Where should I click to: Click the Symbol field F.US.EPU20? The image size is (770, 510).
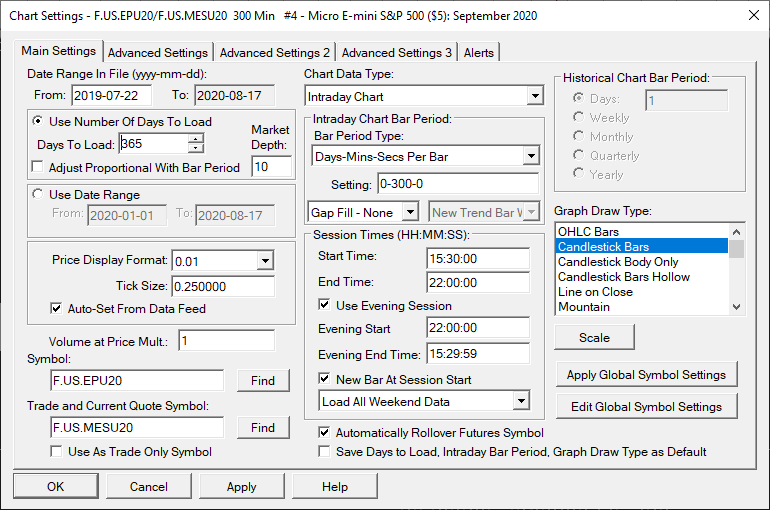[137, 380]
